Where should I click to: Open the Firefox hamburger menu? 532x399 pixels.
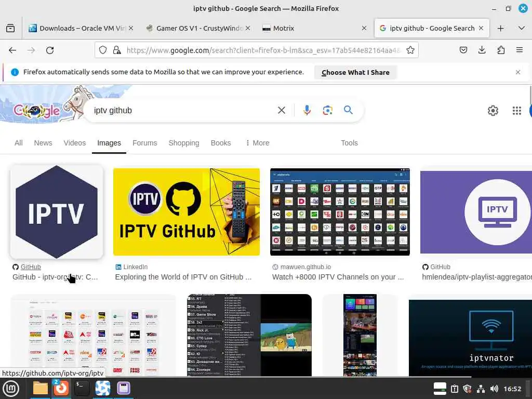coord(520,50)
